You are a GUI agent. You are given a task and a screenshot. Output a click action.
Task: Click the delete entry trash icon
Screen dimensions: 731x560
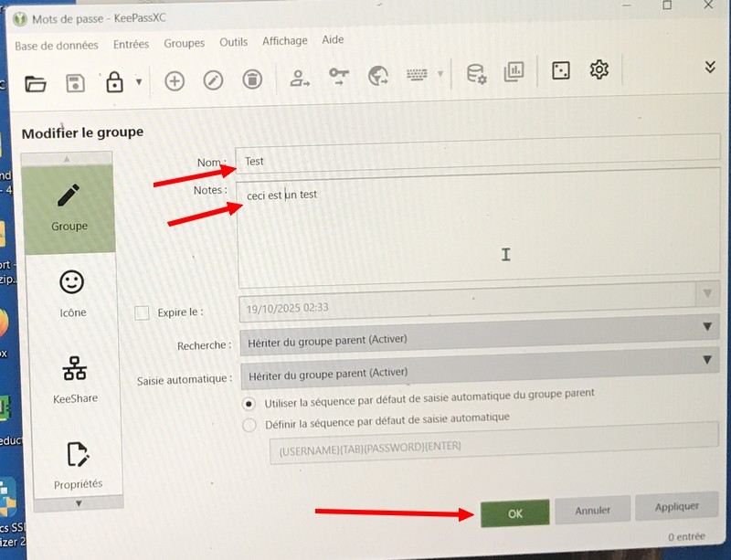[252, 80]
